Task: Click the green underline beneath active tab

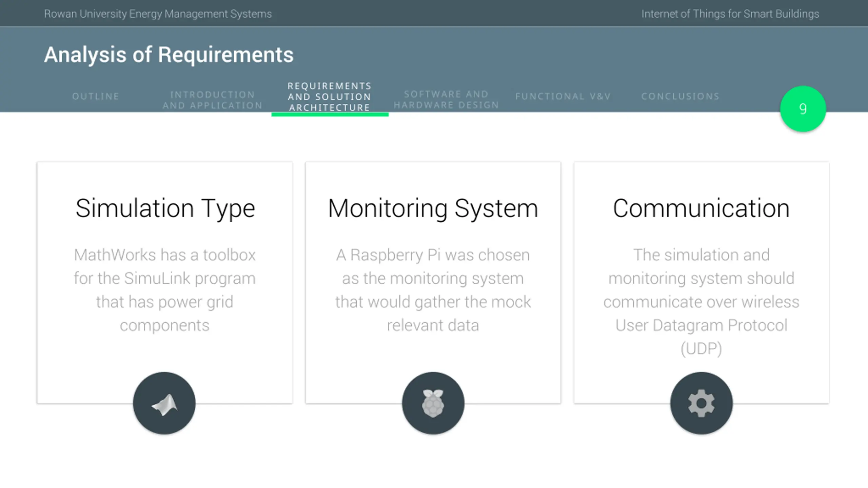Action: click(330, 115)
